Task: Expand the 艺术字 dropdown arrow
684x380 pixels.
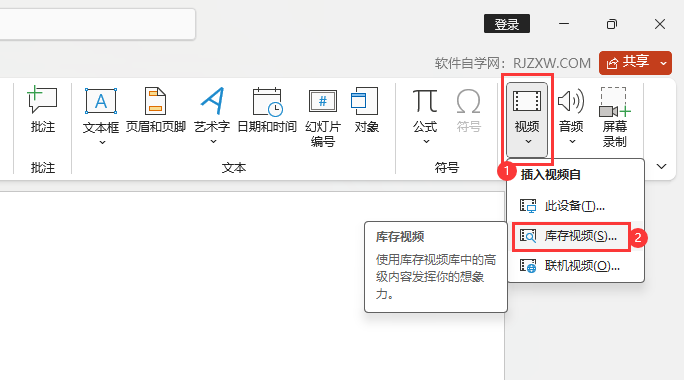Action: (x=213, y=141)
